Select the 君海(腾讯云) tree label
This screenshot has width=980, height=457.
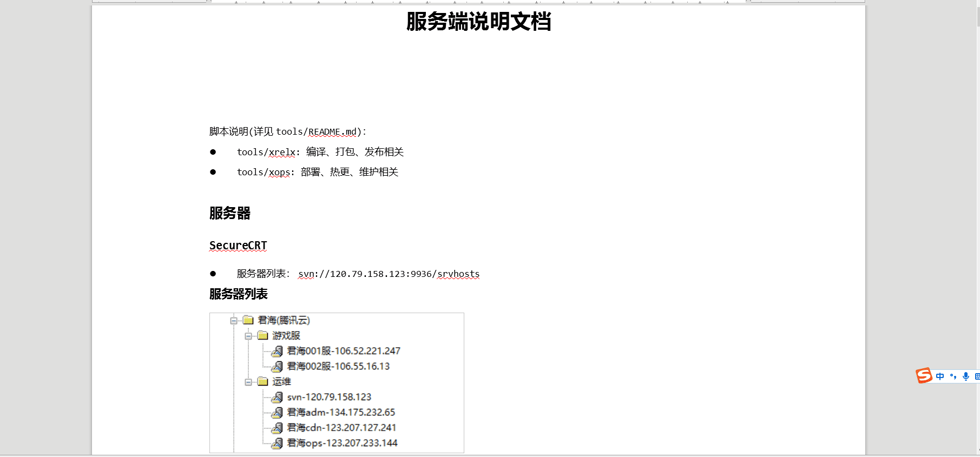click(x=284, y=320)
